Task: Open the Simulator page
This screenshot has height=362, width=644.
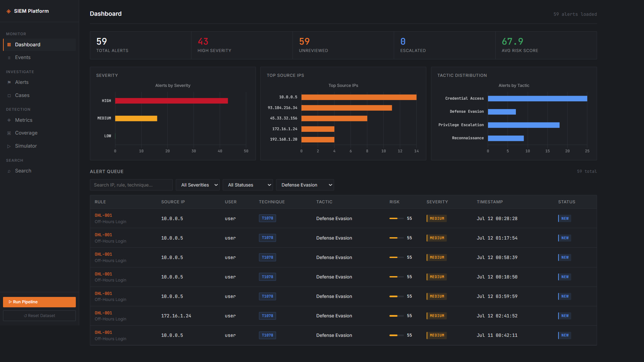Action: [x=39, y=146]
